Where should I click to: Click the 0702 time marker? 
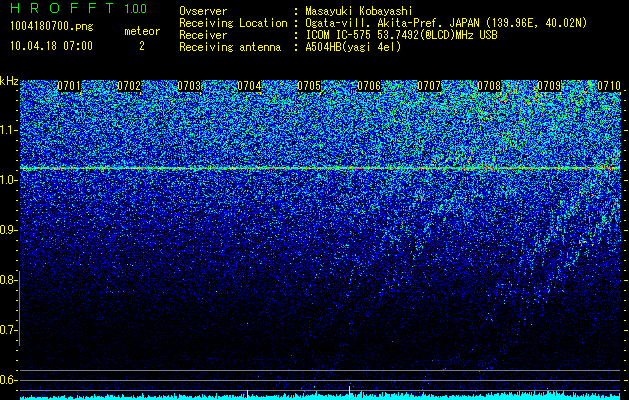[x=129, y=86]
